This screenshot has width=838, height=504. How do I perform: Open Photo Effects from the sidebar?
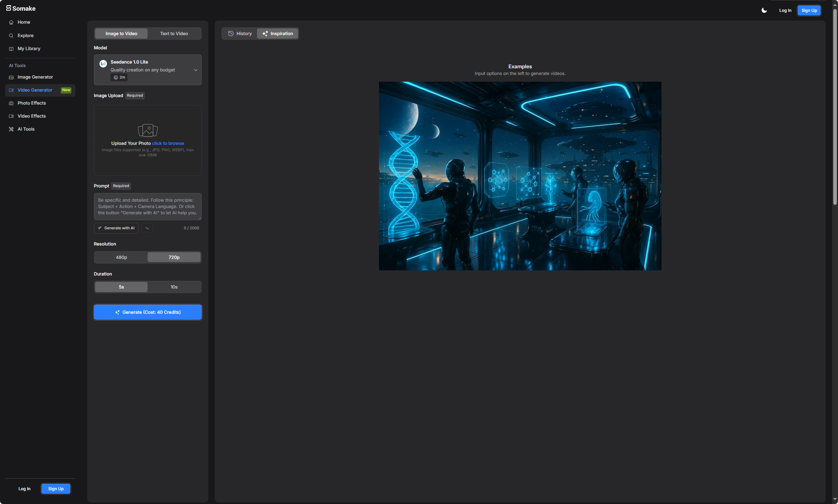point(32,103)
